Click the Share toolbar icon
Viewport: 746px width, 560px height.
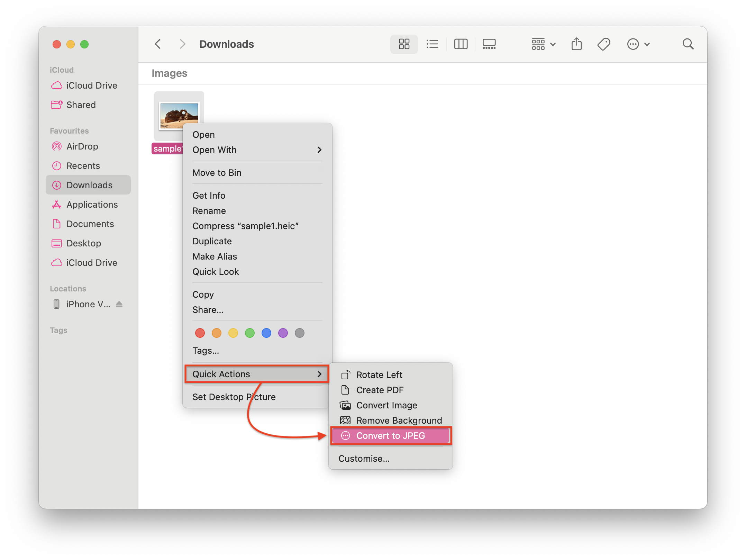pos(576,44)
